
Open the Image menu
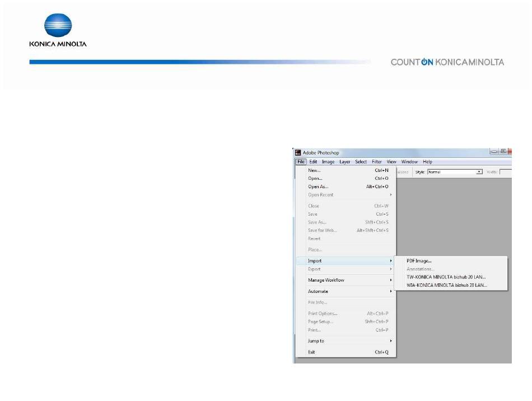click(x=328, y=162)
